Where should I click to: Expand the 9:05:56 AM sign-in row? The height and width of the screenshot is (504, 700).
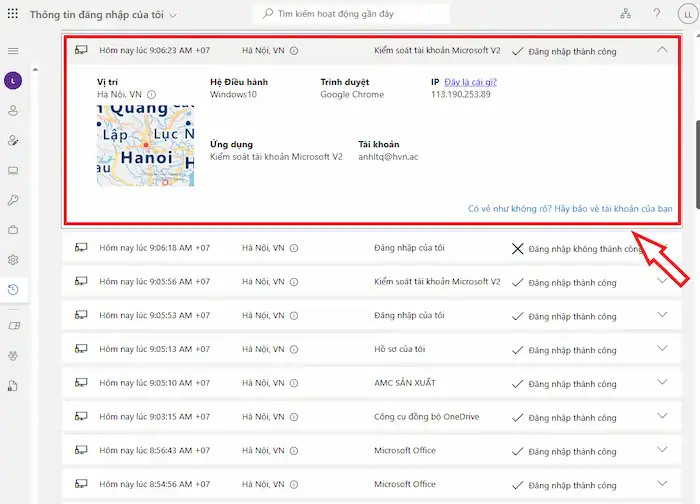pos(662,281)
